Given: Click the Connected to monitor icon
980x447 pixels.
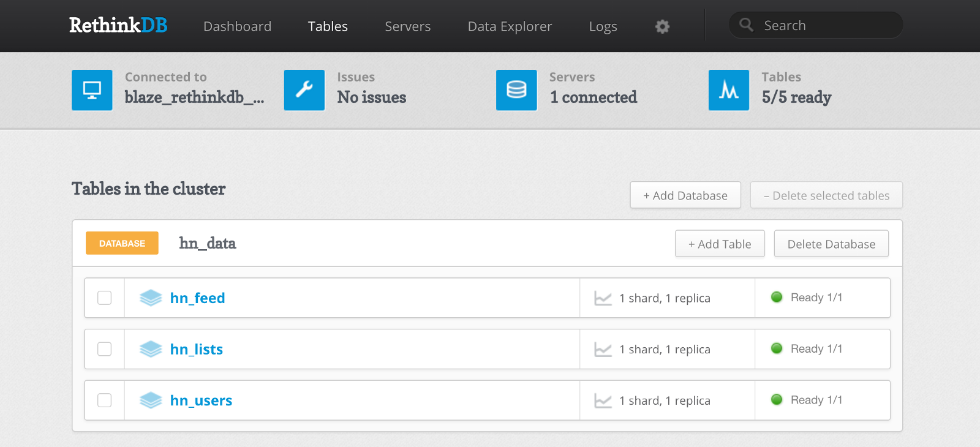Looking at the screenshot, I should click(92, 90).
